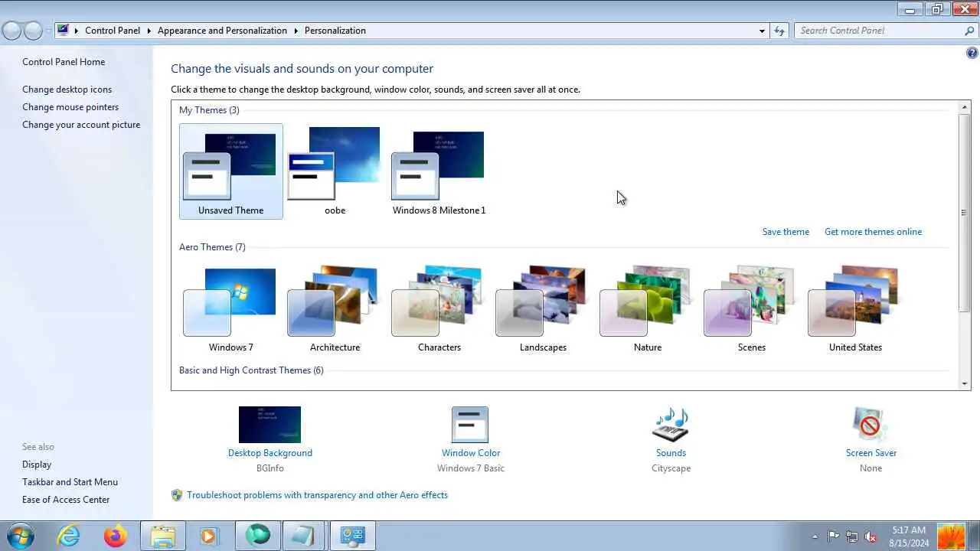Image resolution: width=980 pixels, height=551 pixels.
Task: Pick the Characters theme
Action: click(x=439, y=309)
